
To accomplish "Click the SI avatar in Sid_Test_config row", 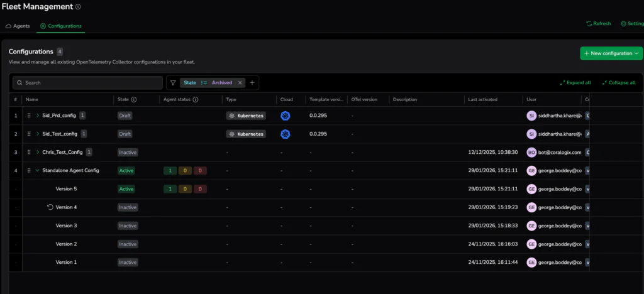I will 531,134.
